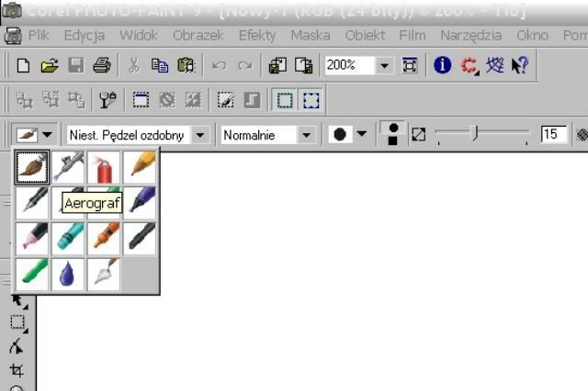Choose the orange pencil brush type

(141, 167)
